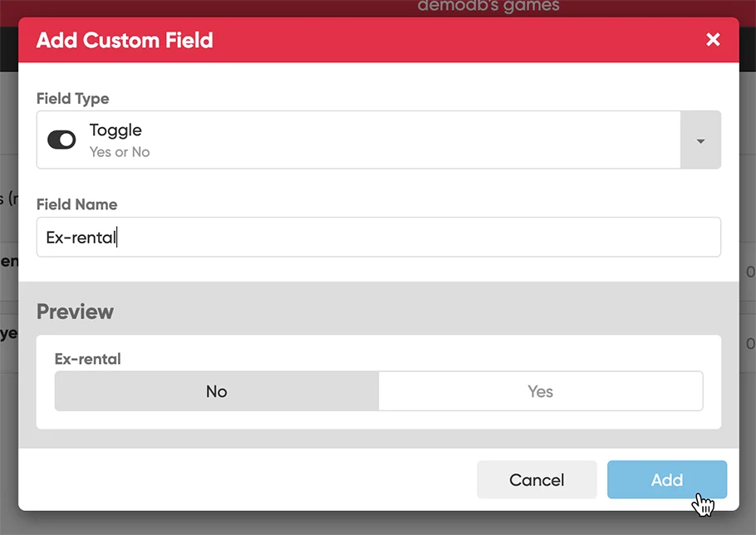Click the "Add Custom Field" dialog title
The height and width of the screenshot is (535, 756).
pyautogui.click(x=125, y=40)
